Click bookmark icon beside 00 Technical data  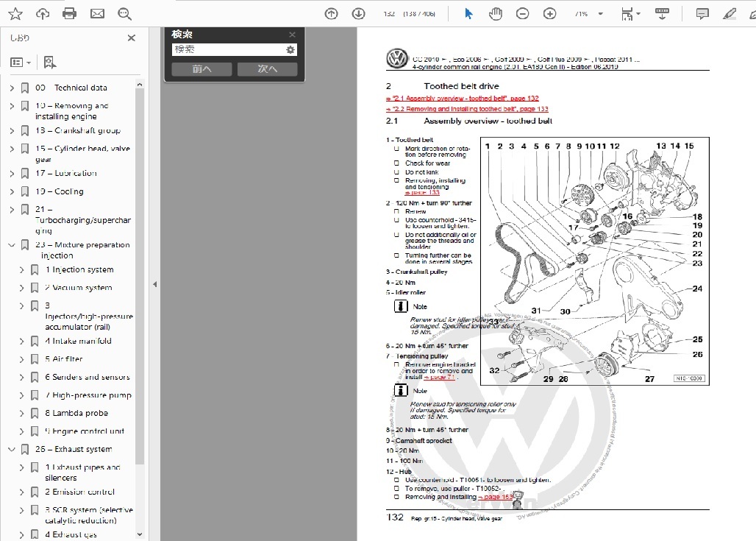point(24,88)
